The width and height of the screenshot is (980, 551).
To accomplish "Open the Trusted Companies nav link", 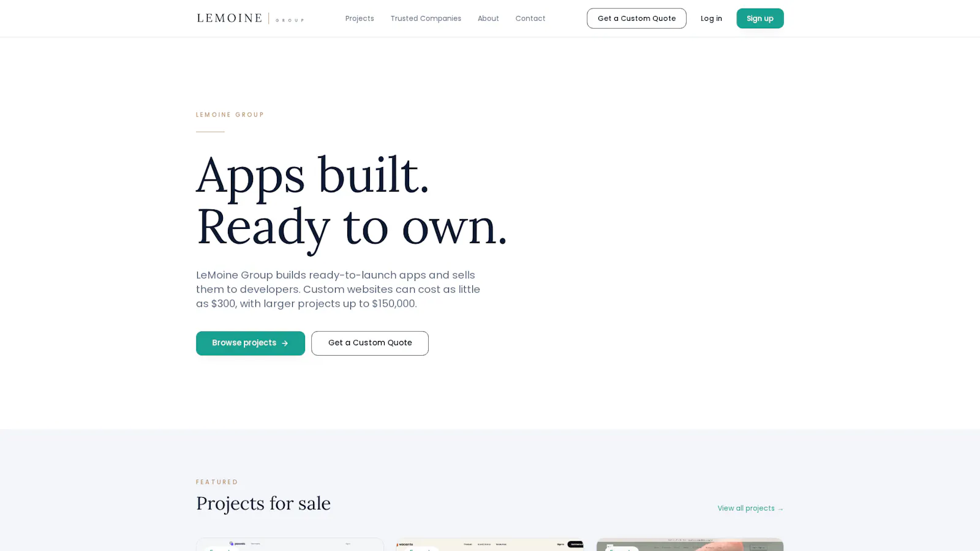I will point(426,18).
